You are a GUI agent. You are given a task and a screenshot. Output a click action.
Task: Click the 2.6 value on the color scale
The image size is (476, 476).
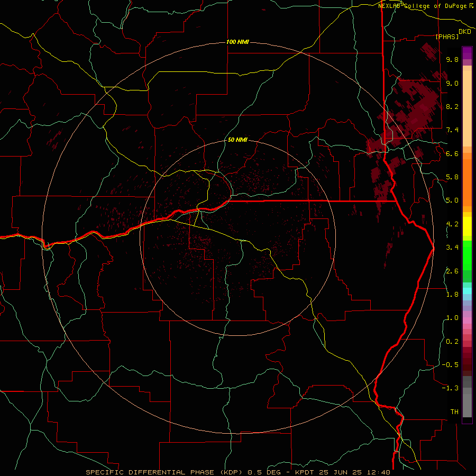[452, 271]
